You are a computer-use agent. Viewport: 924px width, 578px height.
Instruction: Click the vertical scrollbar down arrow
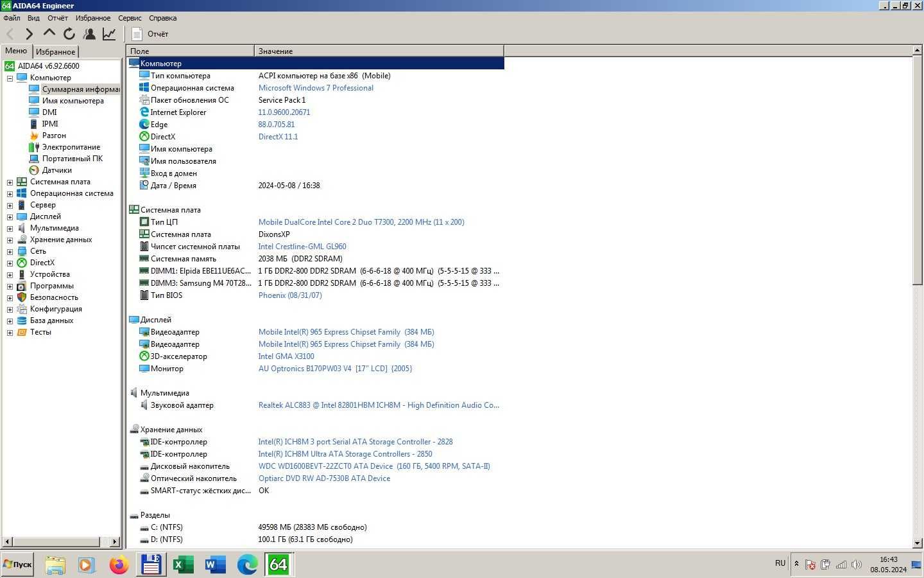tap(917, 543)
